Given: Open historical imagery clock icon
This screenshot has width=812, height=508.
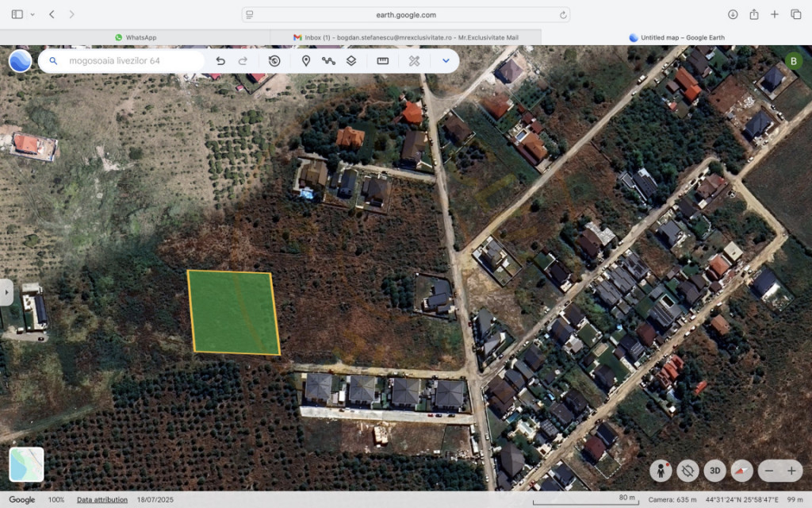Looking at the screenshot, I should pyautogui.click(x=274, y=60).
